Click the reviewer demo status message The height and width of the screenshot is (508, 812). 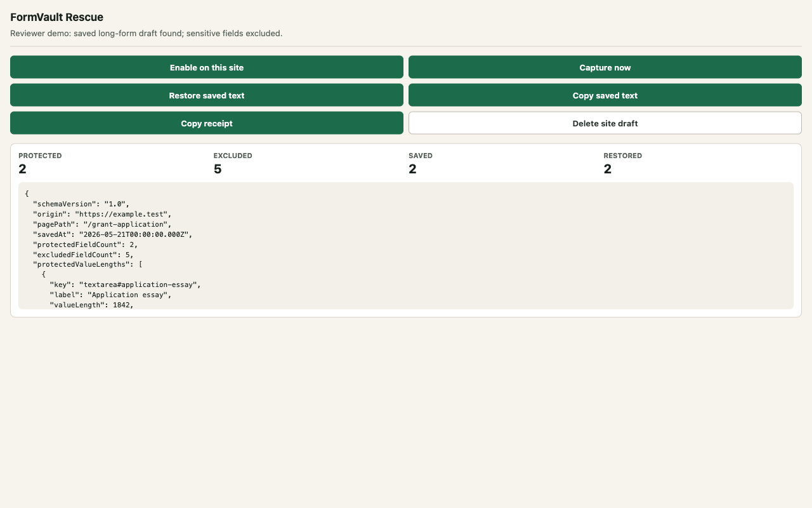click(x=147, y=33)
